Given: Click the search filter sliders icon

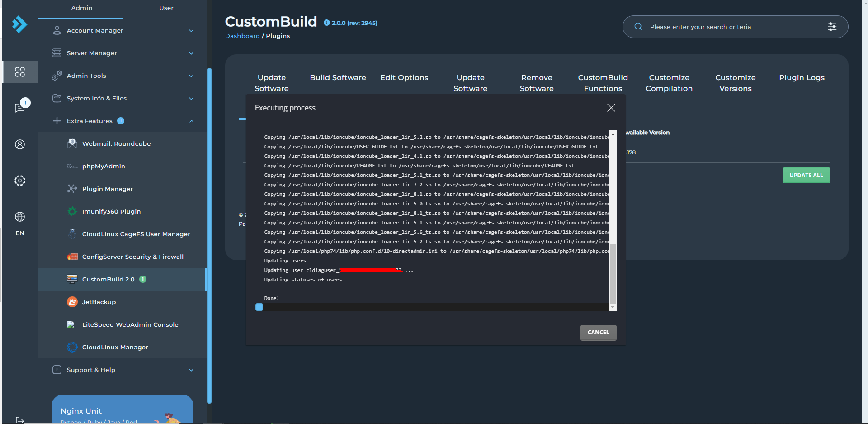Looking at the screenshot, I should coord(832,27).
